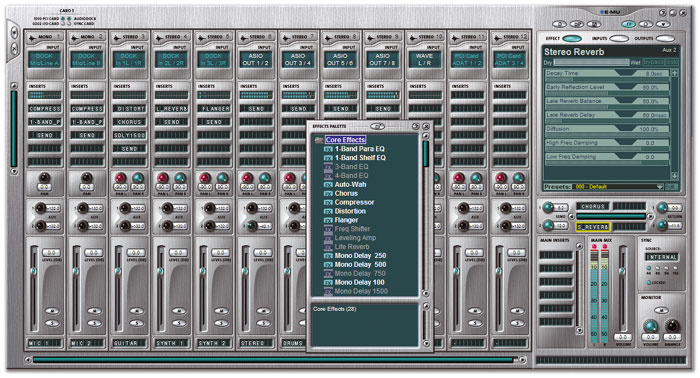Switch to the Outputs view tab
Screen dimensions: 700x378
point(665,39)
